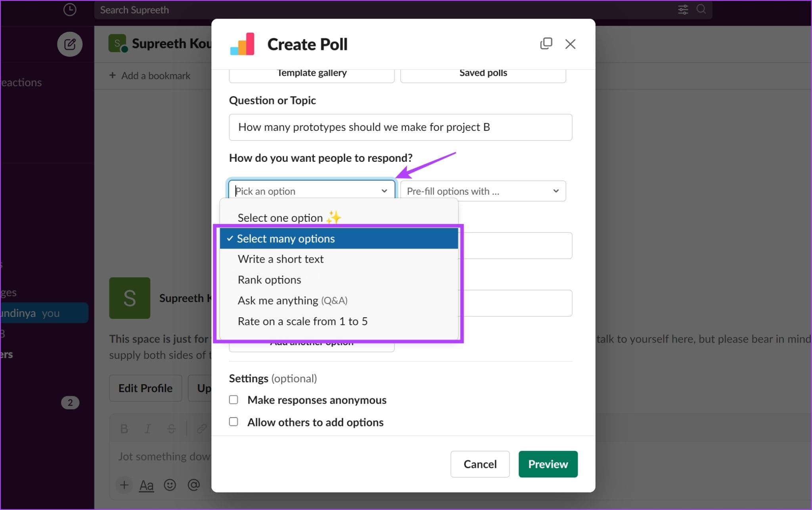Switch to Template gallery tab
Image resolution: width=812 pixels, height=510 pixels.
point(312,72)
